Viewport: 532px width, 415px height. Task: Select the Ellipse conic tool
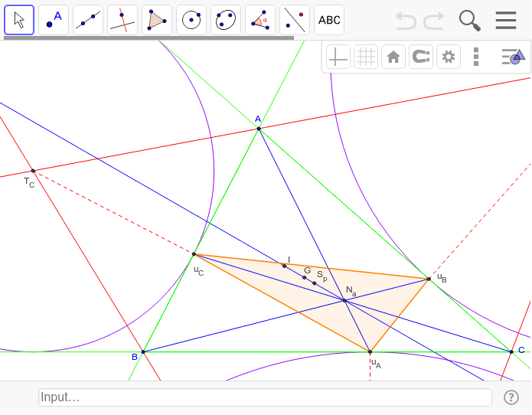click(x=226, y=20)
